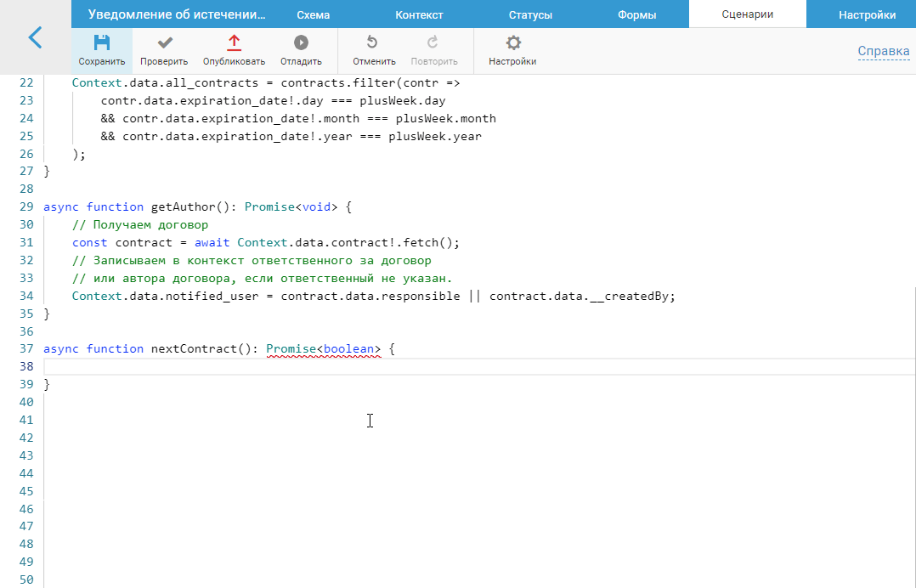This screenshot has height=588, width=916.
Task: Redo change with the Повторить arrow
Action: 433,44
